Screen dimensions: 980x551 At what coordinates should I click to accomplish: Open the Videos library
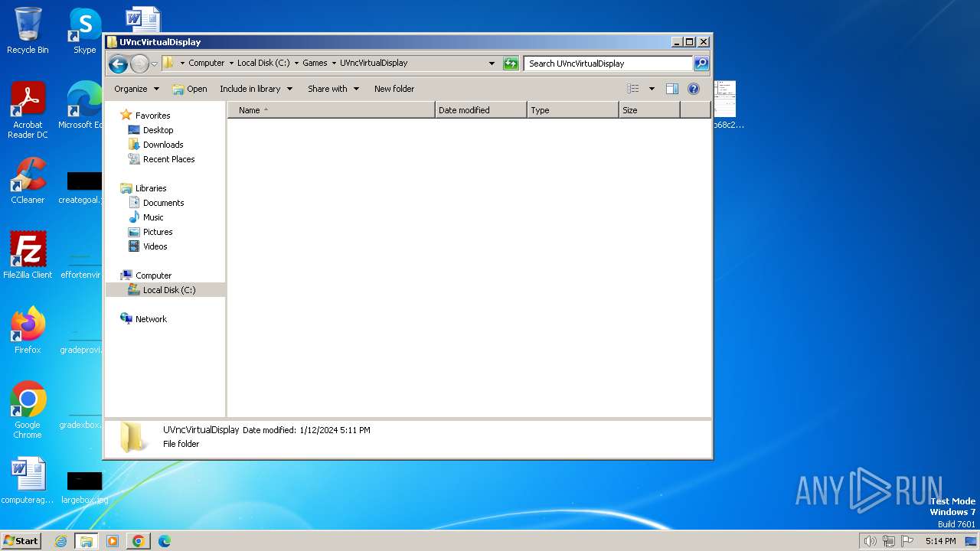(x=155, y=246)
